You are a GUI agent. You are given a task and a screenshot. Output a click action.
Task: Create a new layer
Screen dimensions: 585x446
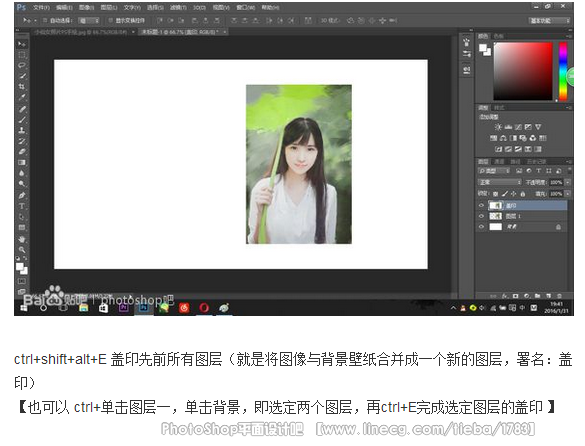pyautogui.click(x=548, y=296)
